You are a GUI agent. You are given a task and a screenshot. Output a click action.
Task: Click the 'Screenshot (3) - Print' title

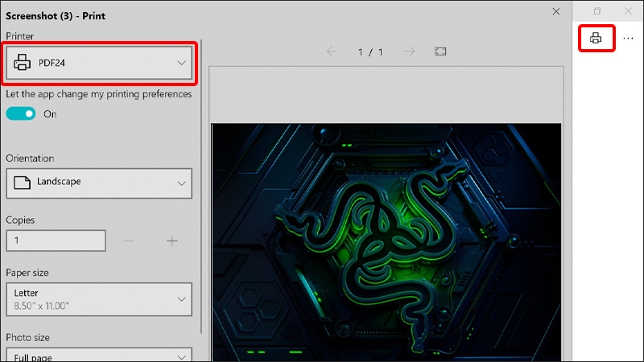click(x=56, y=16)
